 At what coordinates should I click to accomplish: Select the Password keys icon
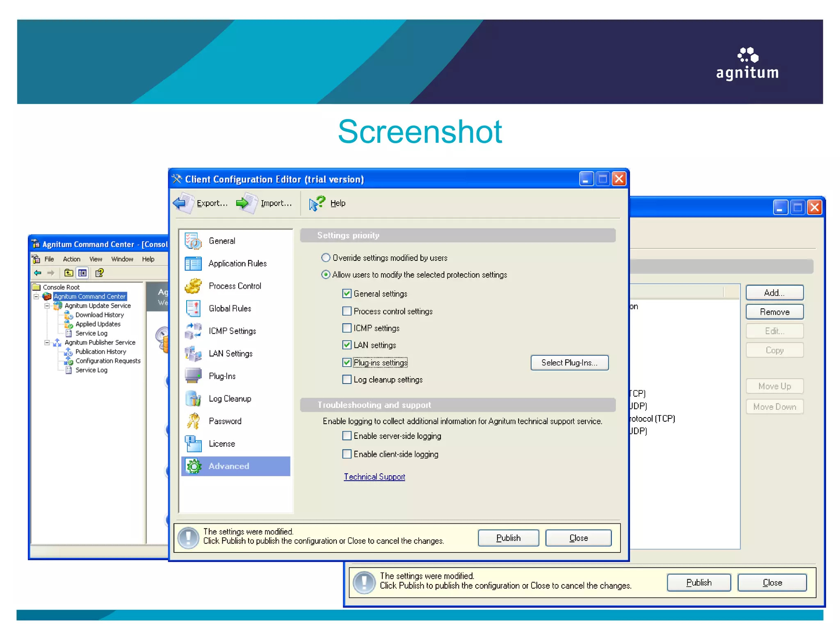point(193,421)
